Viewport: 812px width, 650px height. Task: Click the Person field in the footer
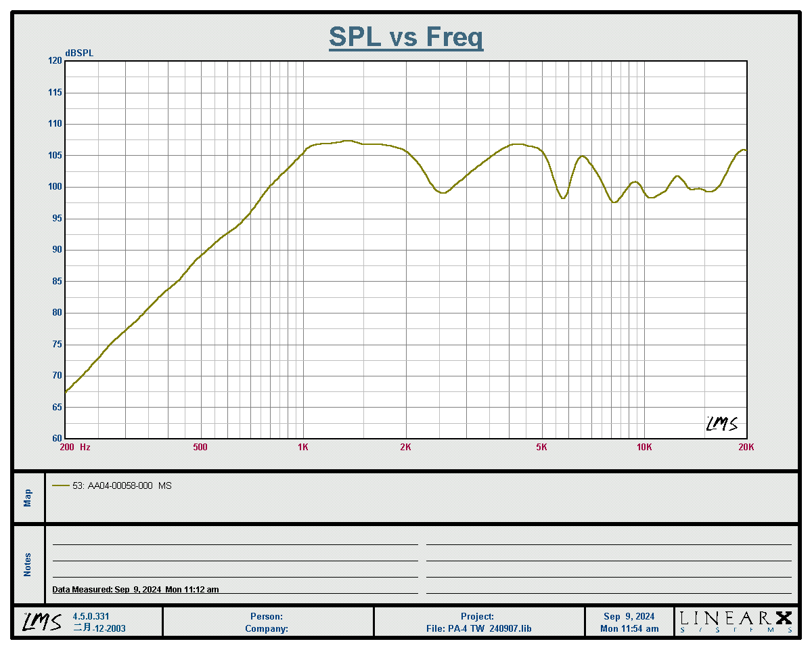click(267, 616)
